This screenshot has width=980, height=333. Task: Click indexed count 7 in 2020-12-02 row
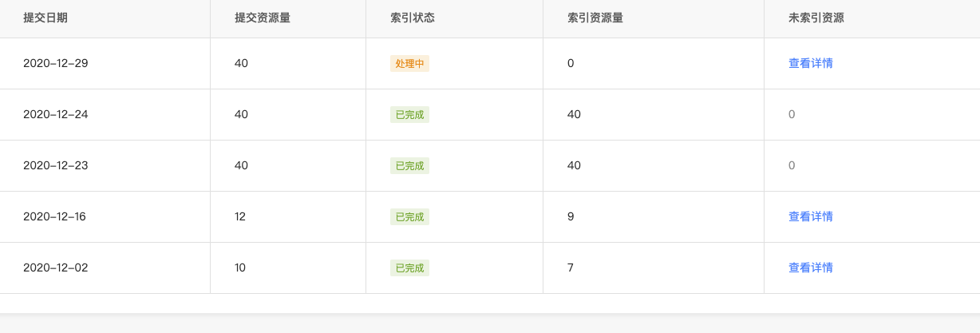coord(571,268)
